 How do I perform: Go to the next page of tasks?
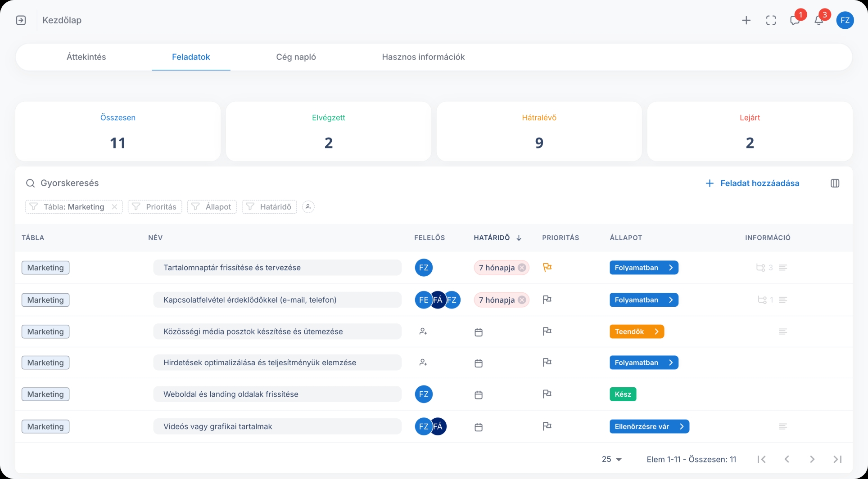click(812, 459)
